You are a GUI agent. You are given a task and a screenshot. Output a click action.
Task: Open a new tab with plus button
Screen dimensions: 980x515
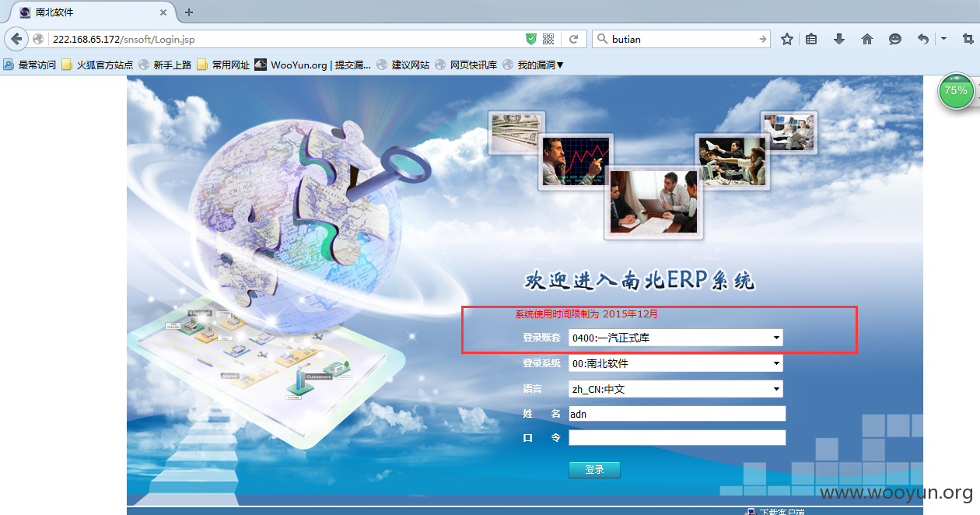click(x=189, y=12)
